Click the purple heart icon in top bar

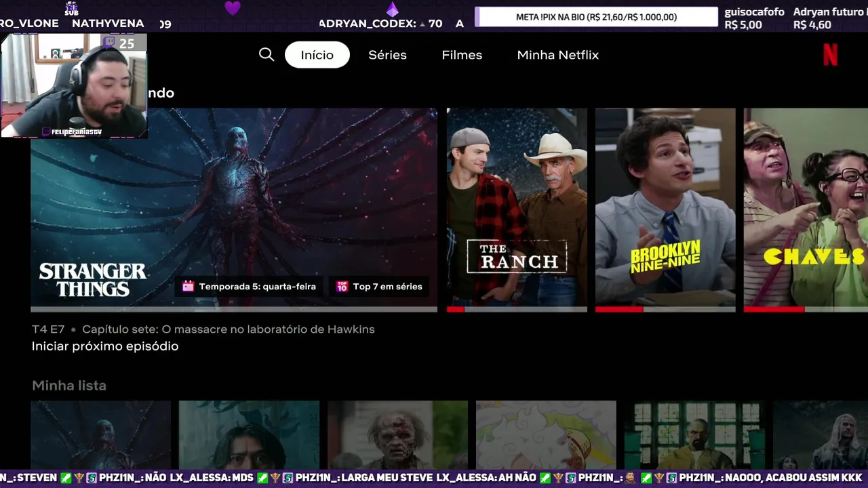(x=233, y=8)
